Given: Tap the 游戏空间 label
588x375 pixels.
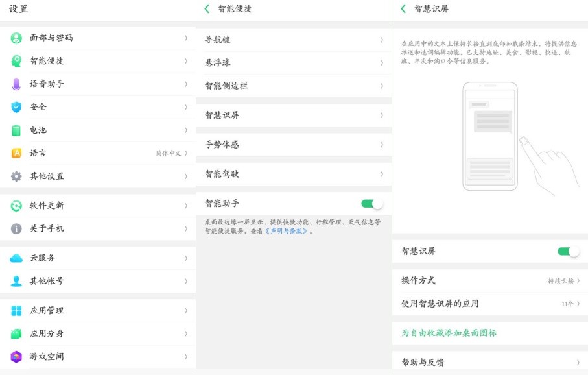Looking at the screenshot, I should [47, 357].
